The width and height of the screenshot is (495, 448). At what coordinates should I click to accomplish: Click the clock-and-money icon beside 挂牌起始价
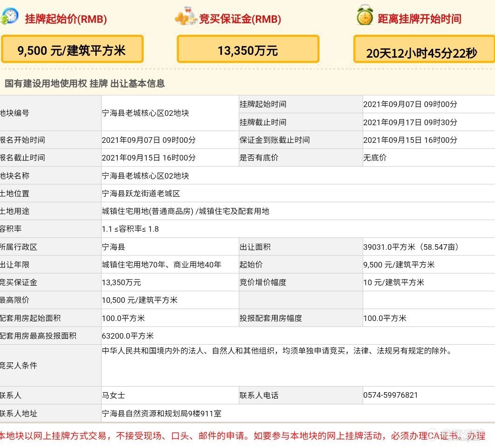click(9, 16)
